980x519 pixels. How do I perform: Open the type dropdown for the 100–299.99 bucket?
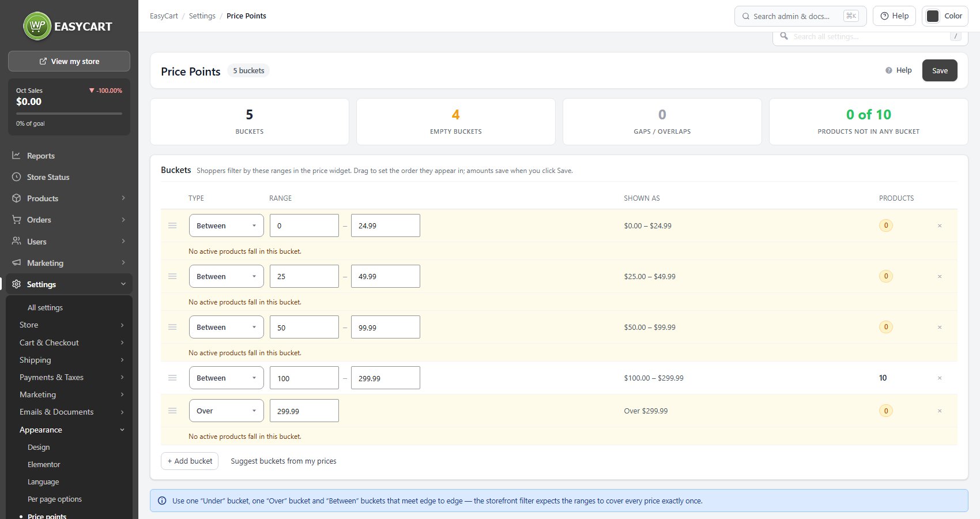tap(227, 378)
